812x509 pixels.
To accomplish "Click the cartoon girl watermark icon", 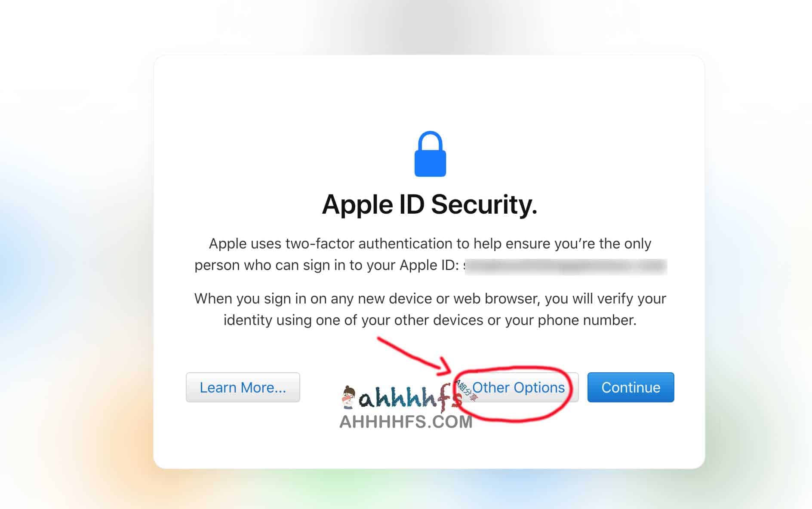I will (x=348, y=397).
